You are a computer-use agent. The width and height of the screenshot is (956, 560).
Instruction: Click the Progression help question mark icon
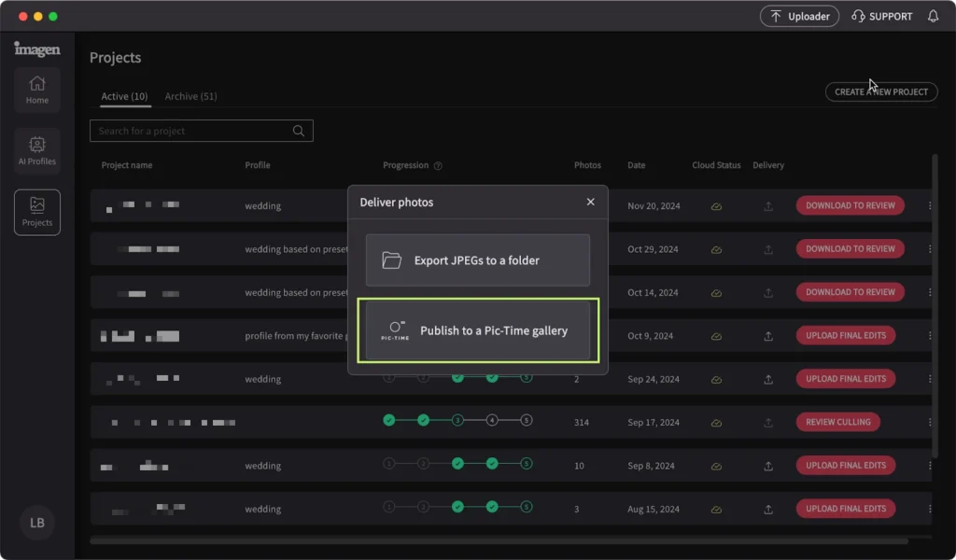pos(438,166)
